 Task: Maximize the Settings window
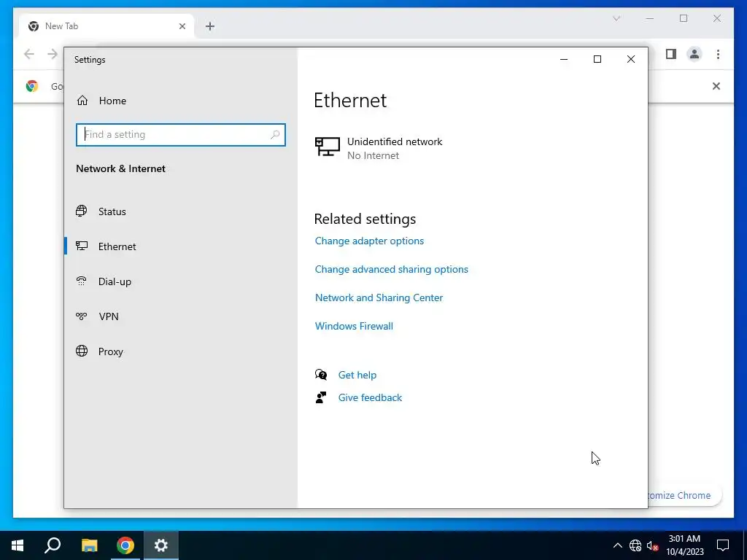[x=597, y=59]
